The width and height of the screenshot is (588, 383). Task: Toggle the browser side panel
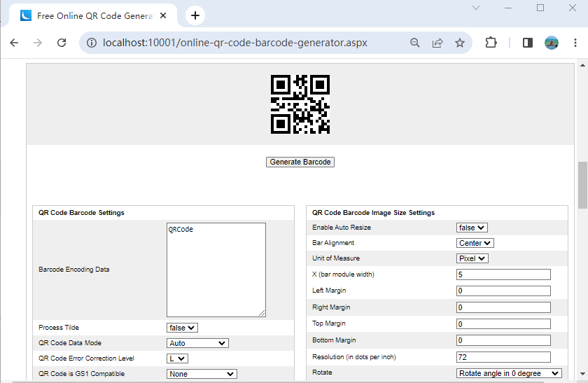[528, 43]
